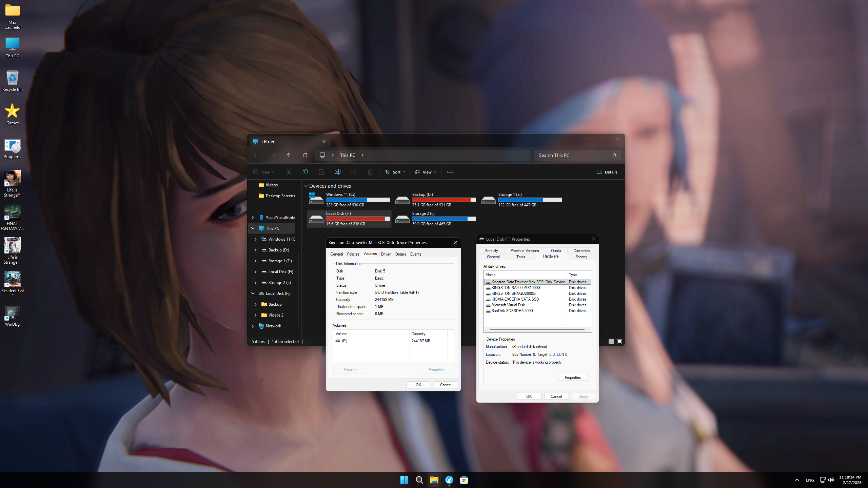868x488 pixels.
Task: Click Cancel in Local Disk (F:) Properties
Action: click(556, 396)
